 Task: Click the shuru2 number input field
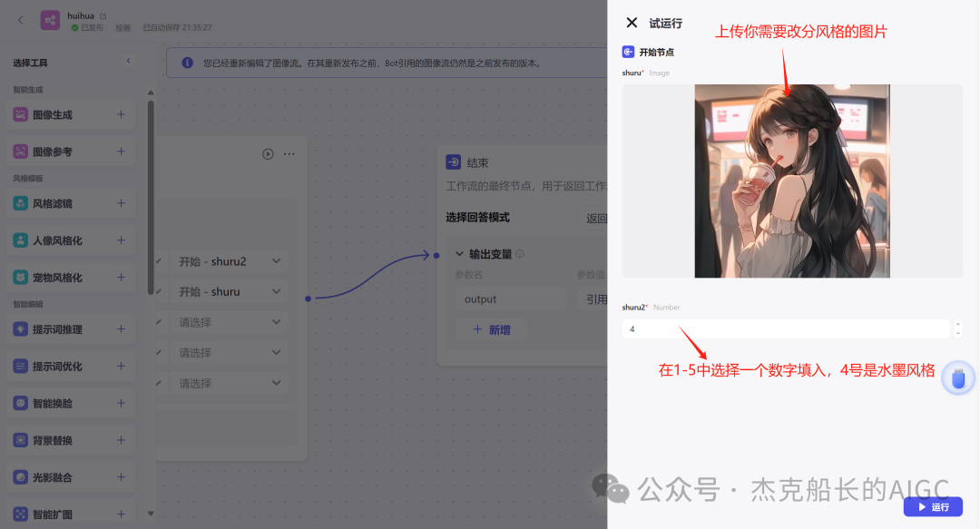pyautogui.click(x=786, y=328)
